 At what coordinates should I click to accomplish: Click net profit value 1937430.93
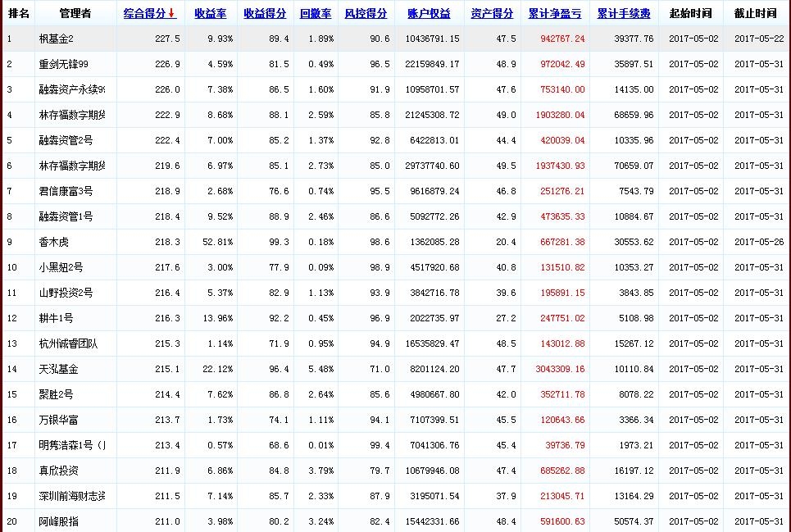click(x=560, y=166)
